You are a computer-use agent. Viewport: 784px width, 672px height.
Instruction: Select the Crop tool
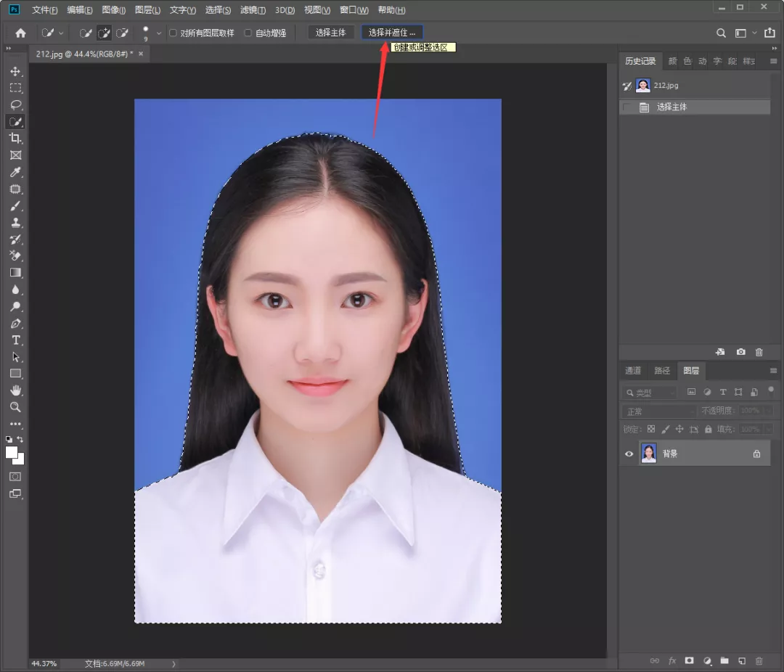point(15,138)
